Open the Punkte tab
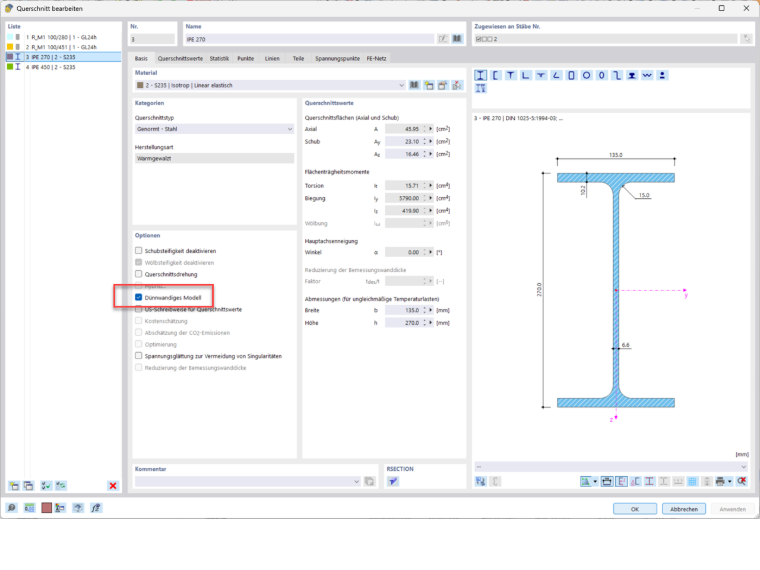 (246, 59)
